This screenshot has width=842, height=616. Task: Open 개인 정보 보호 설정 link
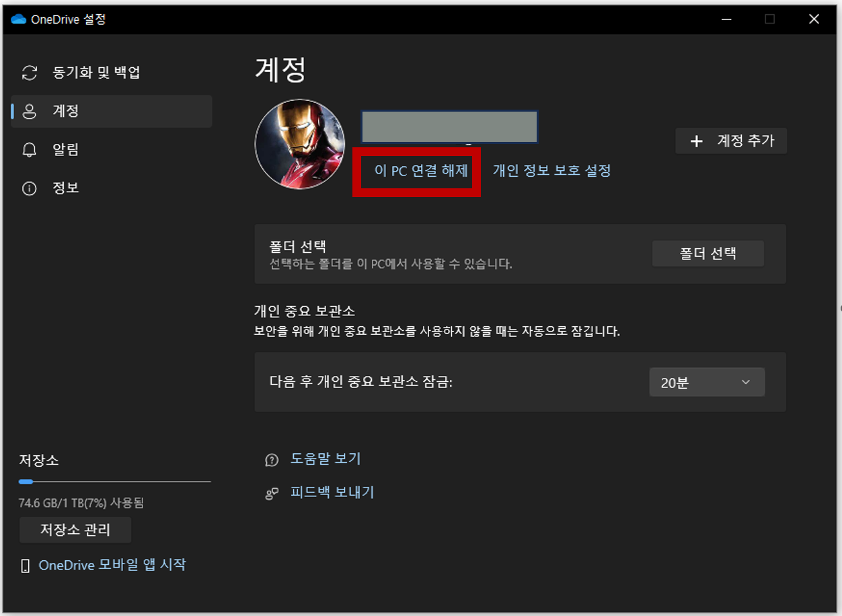point(551,171)
